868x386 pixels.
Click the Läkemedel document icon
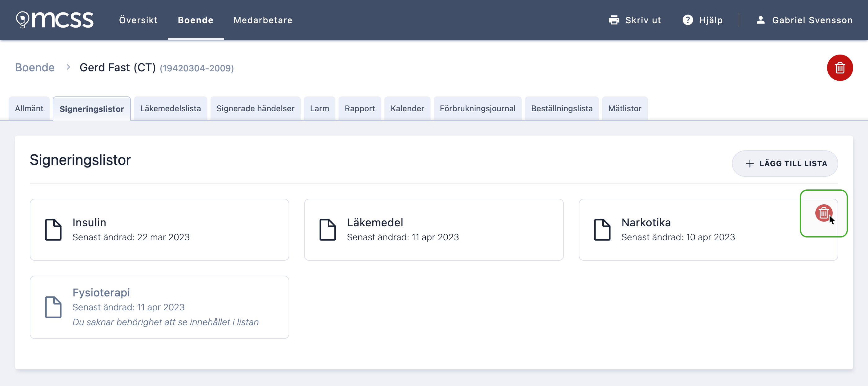(x=328, y=229)
